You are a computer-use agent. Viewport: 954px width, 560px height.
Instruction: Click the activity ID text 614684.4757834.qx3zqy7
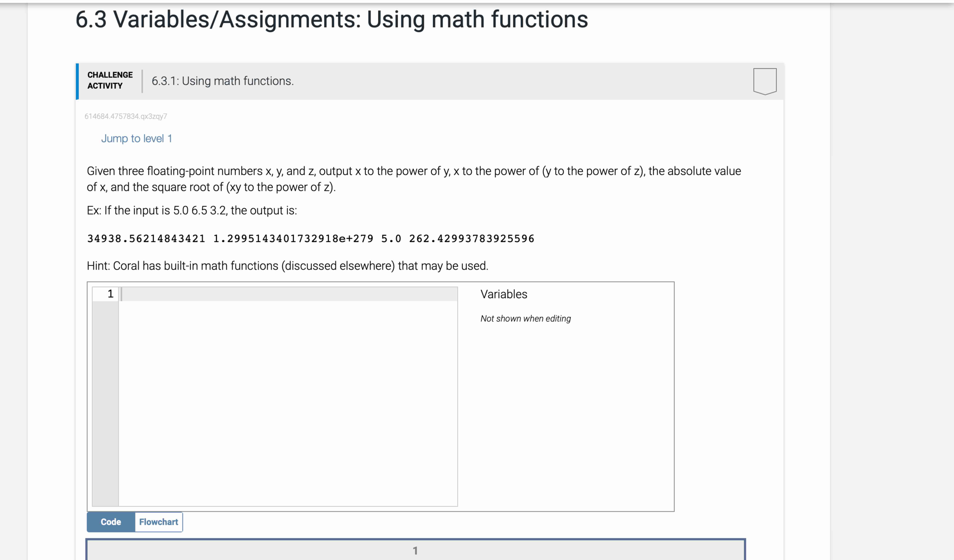[126, 116]
